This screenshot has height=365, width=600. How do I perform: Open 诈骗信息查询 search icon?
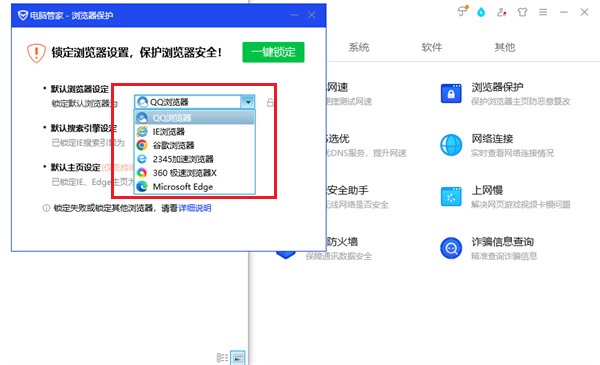click(x=451, y=248)
